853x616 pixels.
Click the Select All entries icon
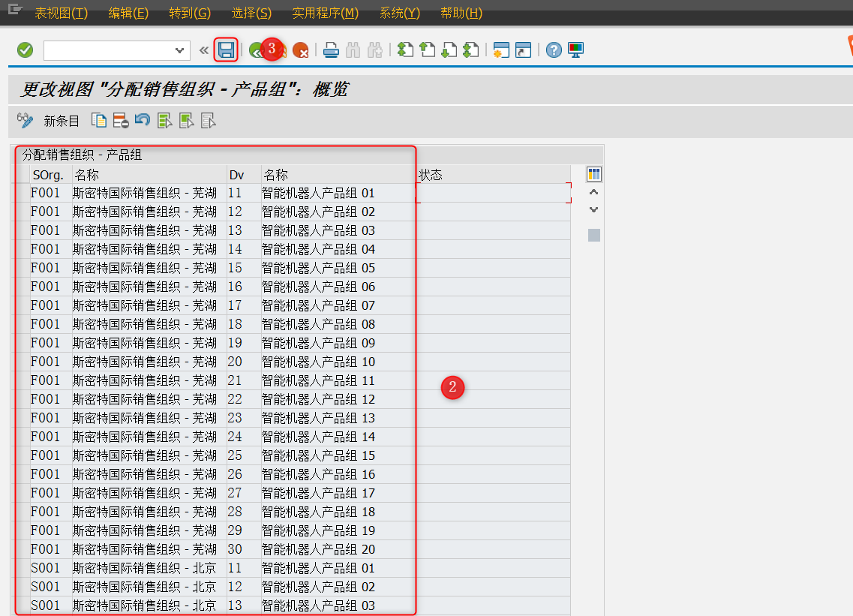pyautogui.click(x=164, y=121)
